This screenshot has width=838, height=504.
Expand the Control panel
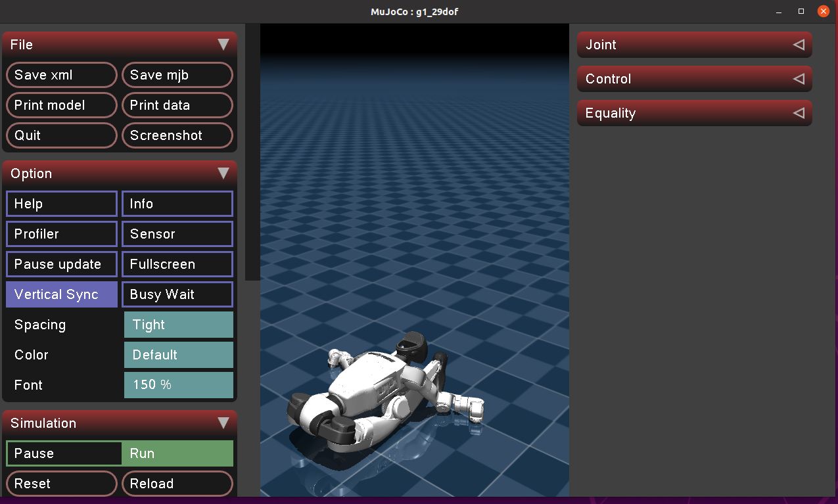tap(799, 79)
